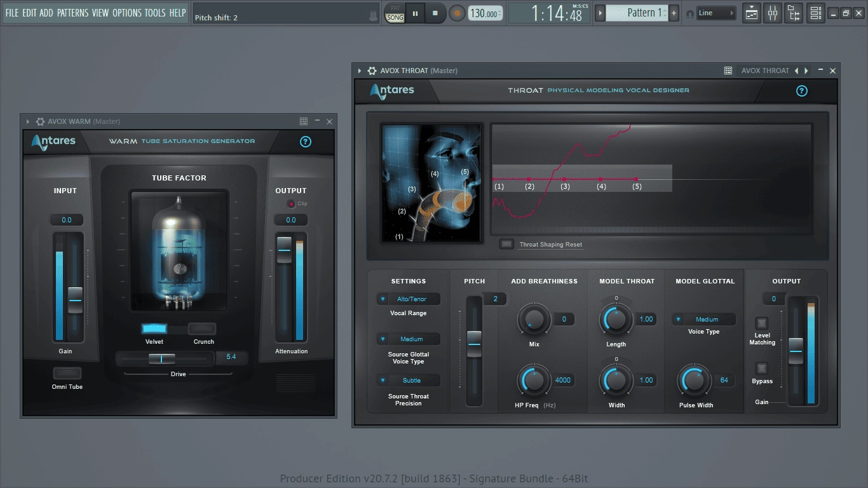Open the Line snap dropdown
Image resolution: width=868 pixels, height=488 pixels.
(x=715, y=13)
